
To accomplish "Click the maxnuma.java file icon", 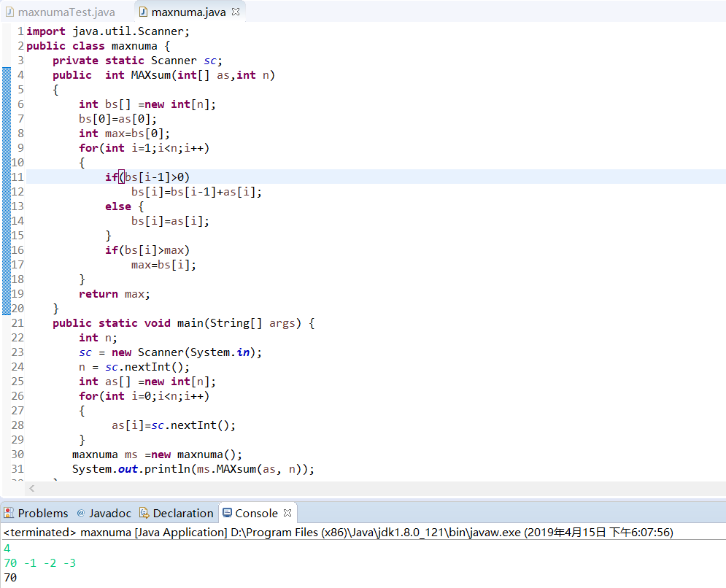I will [x=143, y=12].
